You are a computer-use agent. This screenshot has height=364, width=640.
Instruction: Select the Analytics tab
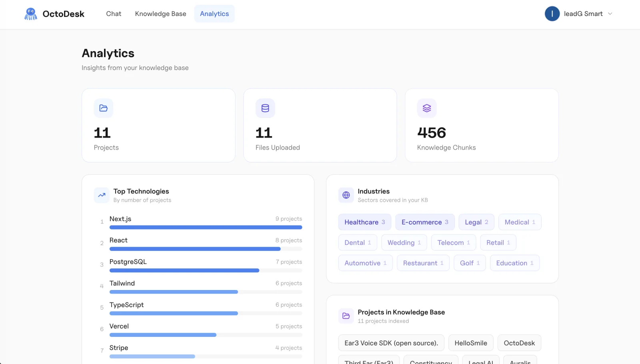pos(214,14)
